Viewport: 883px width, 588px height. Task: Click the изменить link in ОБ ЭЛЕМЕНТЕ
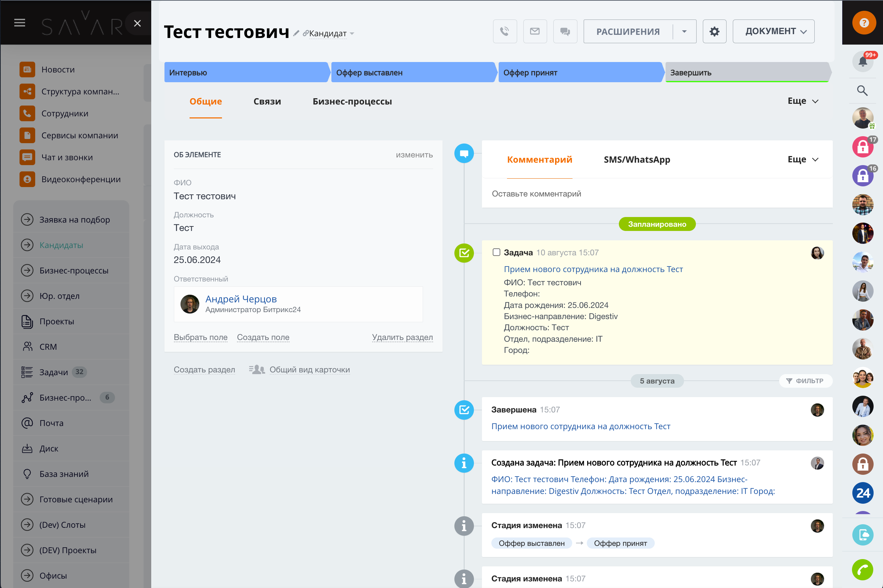point(414,155)
